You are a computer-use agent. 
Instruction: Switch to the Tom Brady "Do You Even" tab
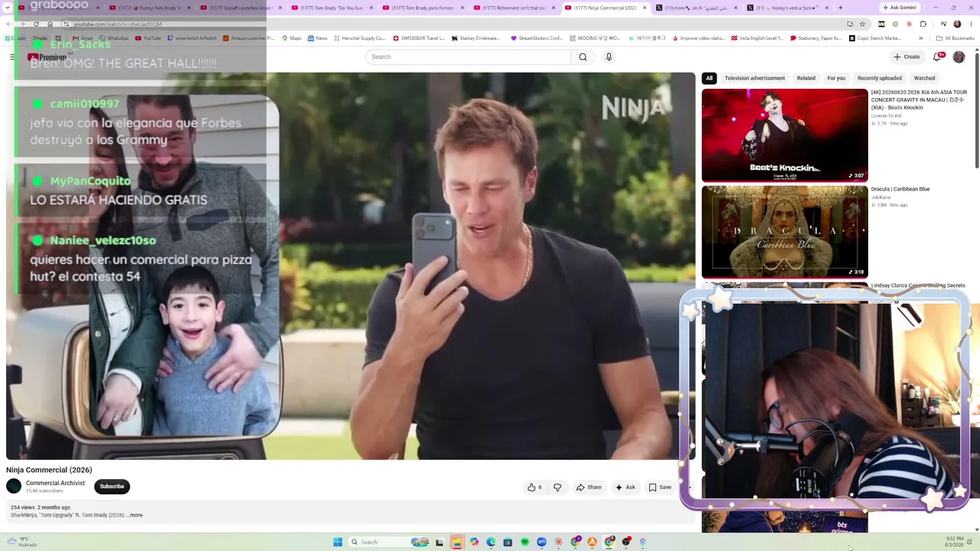coord(332,8)
